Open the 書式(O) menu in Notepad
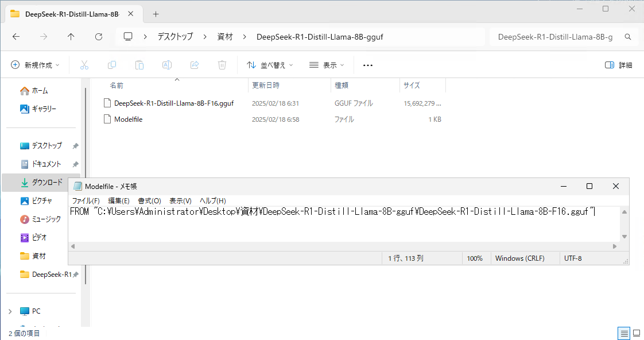 coord(149,200)
